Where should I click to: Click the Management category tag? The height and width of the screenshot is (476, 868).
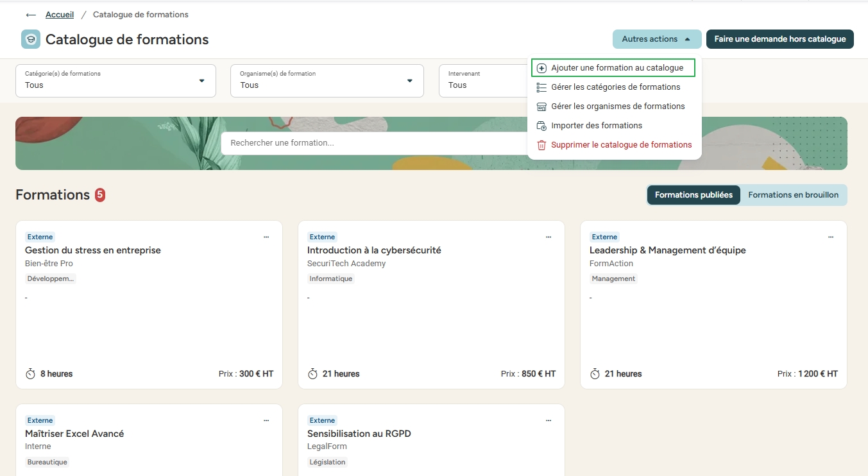[x=613, y=278]
